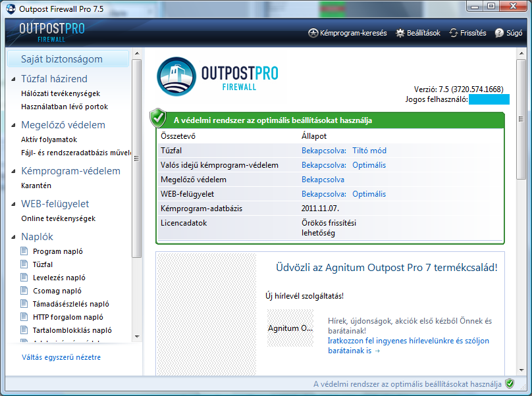Click the Outpost app icon in title bar
This screenshot has height=396, width=532.
pos(11,9)
